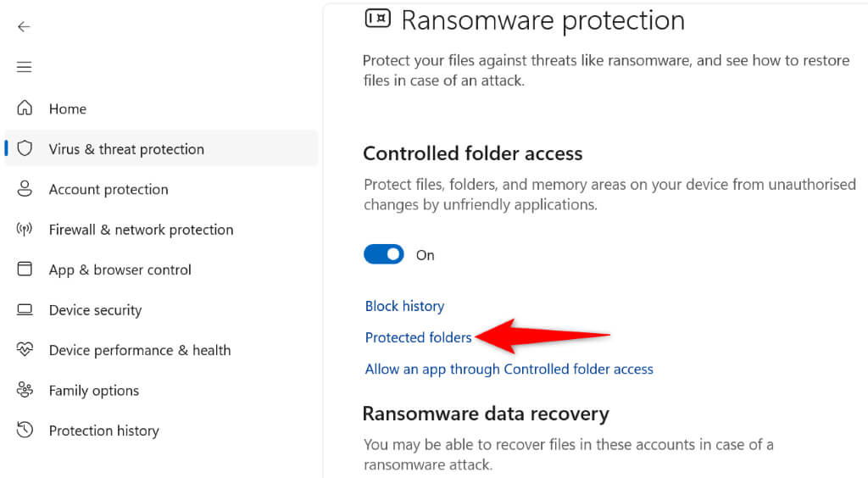Click the shield icon for virus protection
This screenshot has height=478, width=868.
click(x=25, y=149)
